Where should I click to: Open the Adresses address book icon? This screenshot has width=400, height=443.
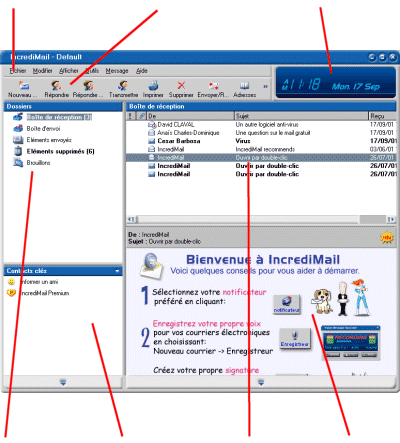(245, 86)
